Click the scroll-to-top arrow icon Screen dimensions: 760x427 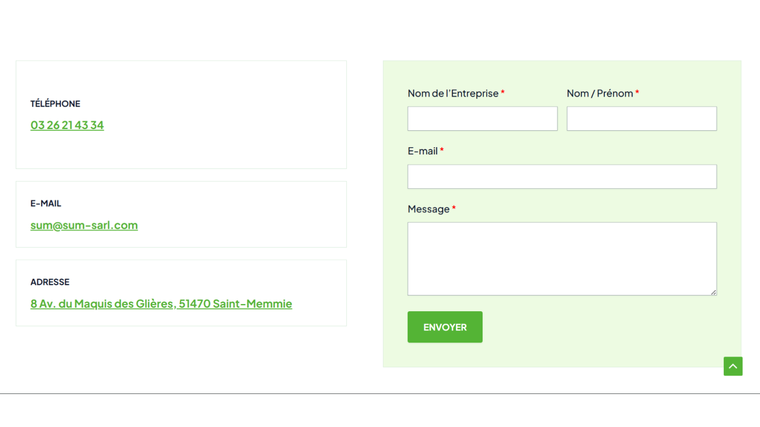[733, 367]
